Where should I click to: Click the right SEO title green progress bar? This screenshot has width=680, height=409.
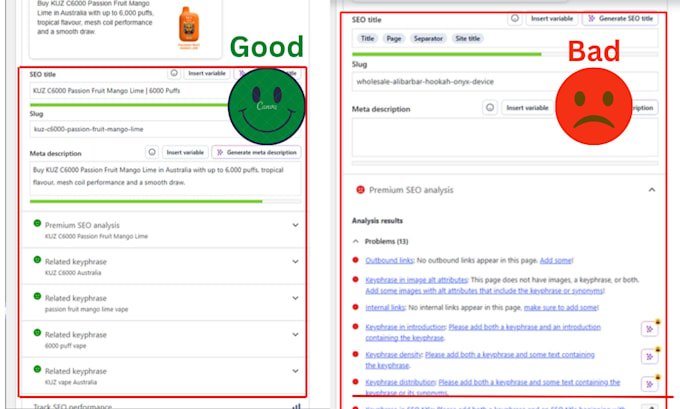[447, 54]
